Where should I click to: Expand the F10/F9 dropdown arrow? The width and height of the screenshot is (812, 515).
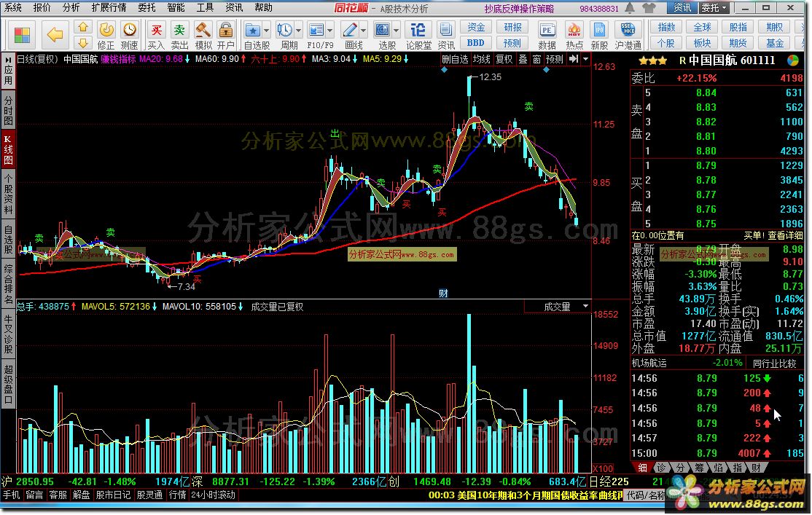[330, 30]
